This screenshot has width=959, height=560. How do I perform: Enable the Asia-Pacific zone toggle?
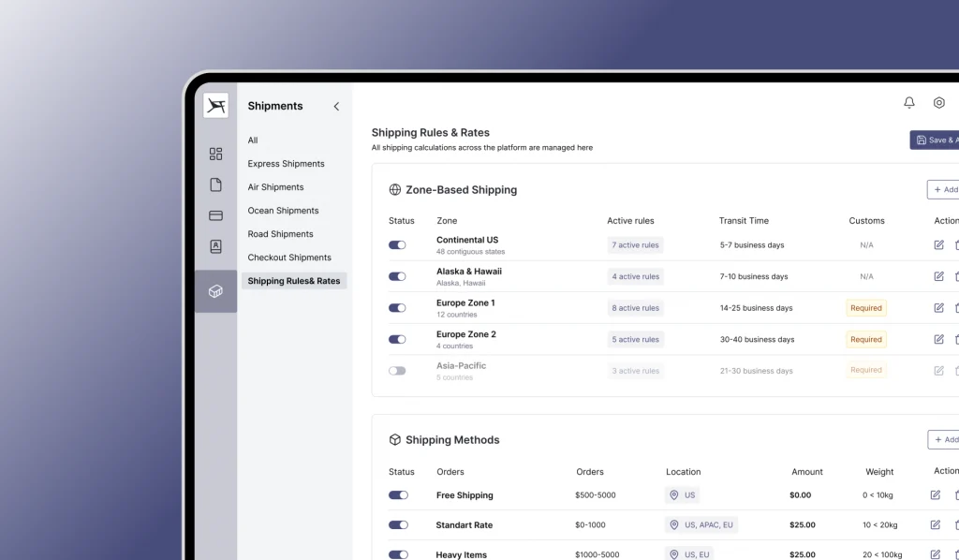coord(397,371)
